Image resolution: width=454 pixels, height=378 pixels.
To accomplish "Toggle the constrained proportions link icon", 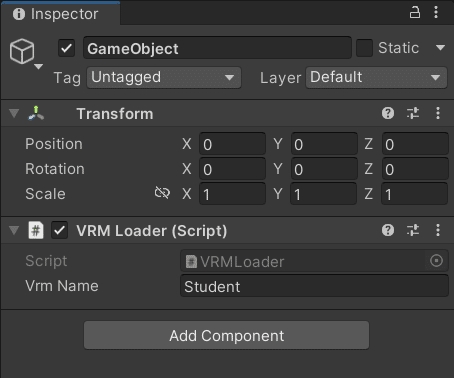I will [162, 193].
